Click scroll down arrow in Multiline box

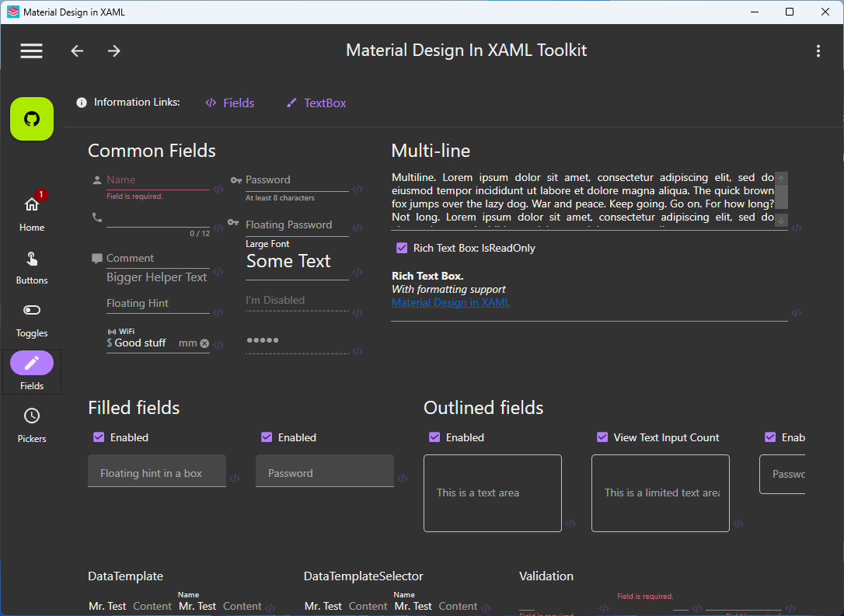click(x=781, y=220)
